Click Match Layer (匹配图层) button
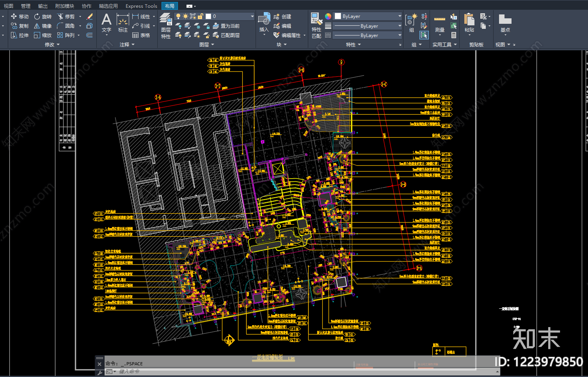The width and height of the screenshot is (588, 377). [x=226, y=35]
